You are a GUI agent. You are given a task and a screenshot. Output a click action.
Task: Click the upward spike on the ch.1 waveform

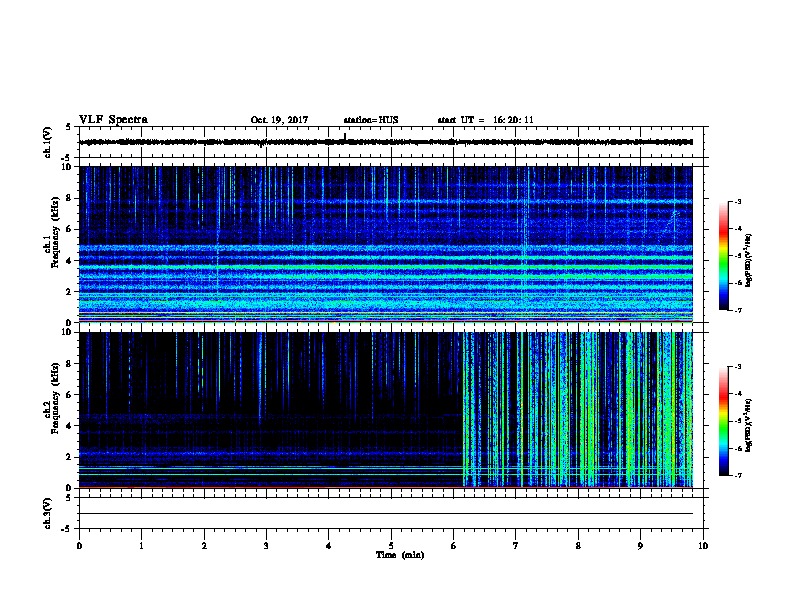point(345,136)
